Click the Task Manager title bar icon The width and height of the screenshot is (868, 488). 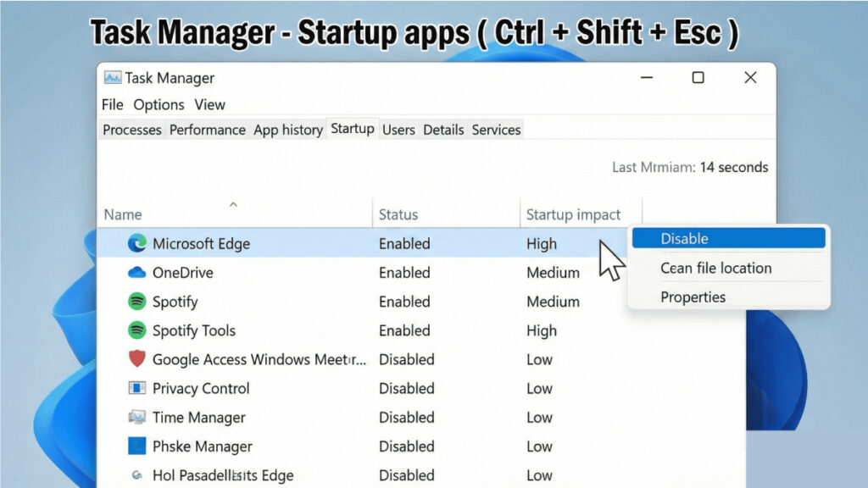113,78
